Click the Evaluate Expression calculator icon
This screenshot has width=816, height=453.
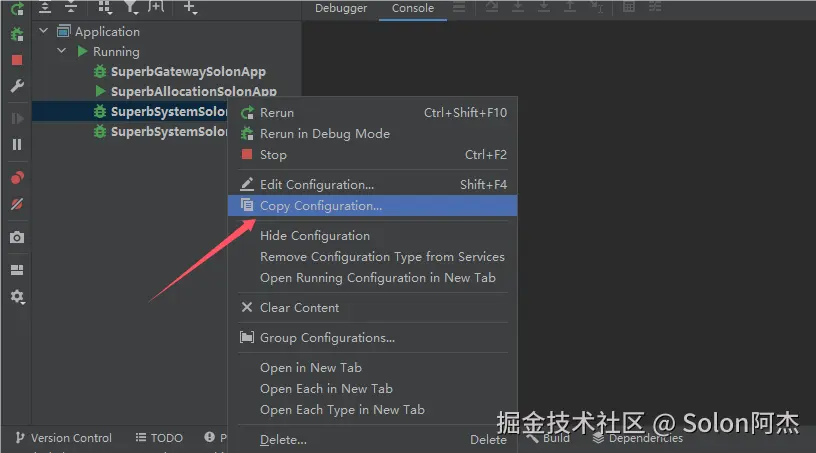(x=629, y=7)
